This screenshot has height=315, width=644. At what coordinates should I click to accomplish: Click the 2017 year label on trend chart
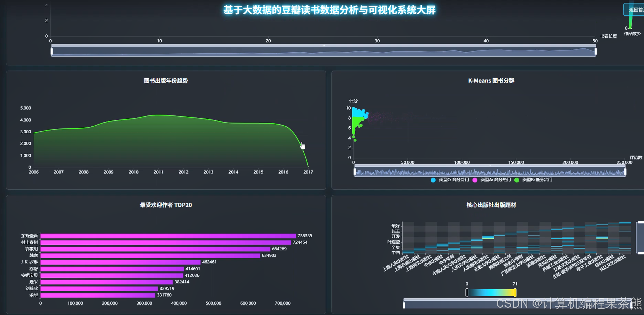308,172
